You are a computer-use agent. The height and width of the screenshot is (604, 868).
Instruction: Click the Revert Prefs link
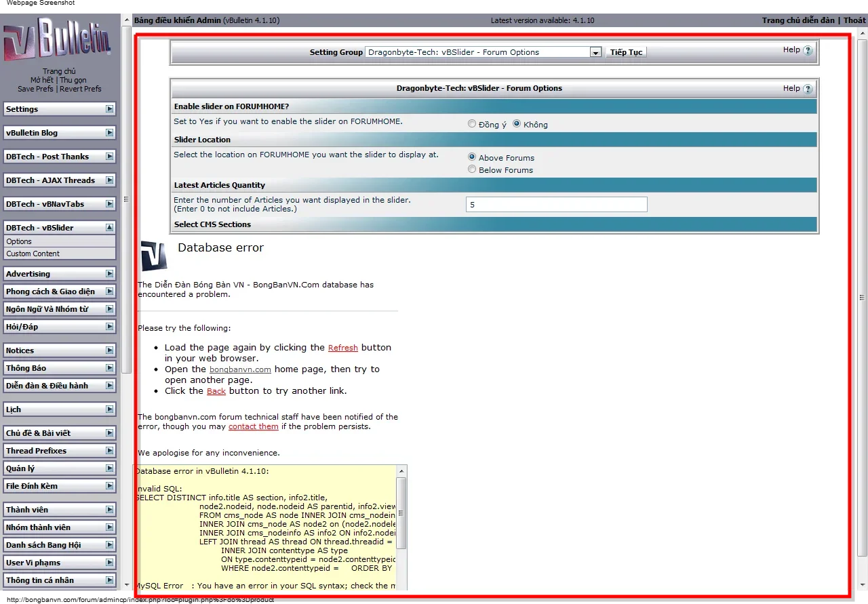click(x=81, y=89)
